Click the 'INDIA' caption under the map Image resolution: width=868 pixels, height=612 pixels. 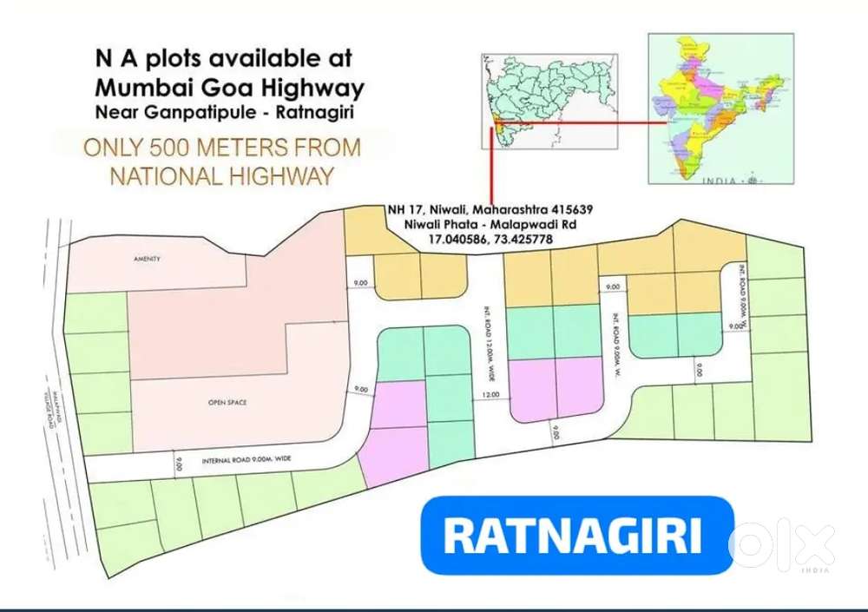click(722, 181)
